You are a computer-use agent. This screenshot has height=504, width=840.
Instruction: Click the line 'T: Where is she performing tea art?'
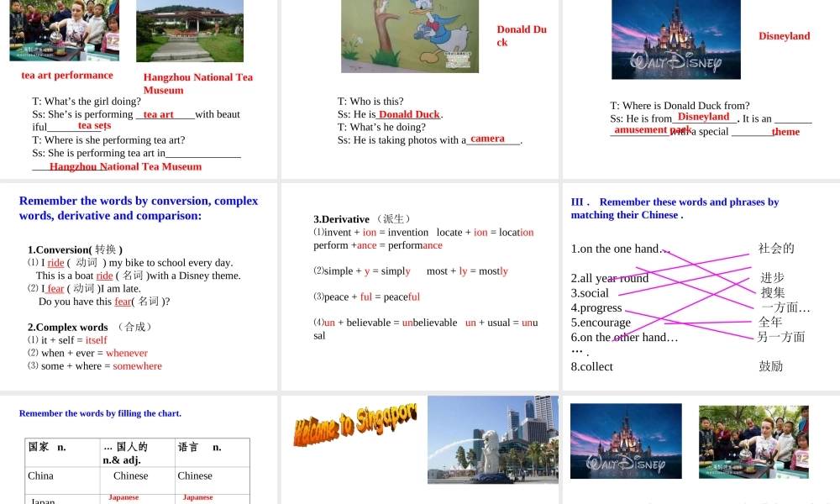(108, 139)
